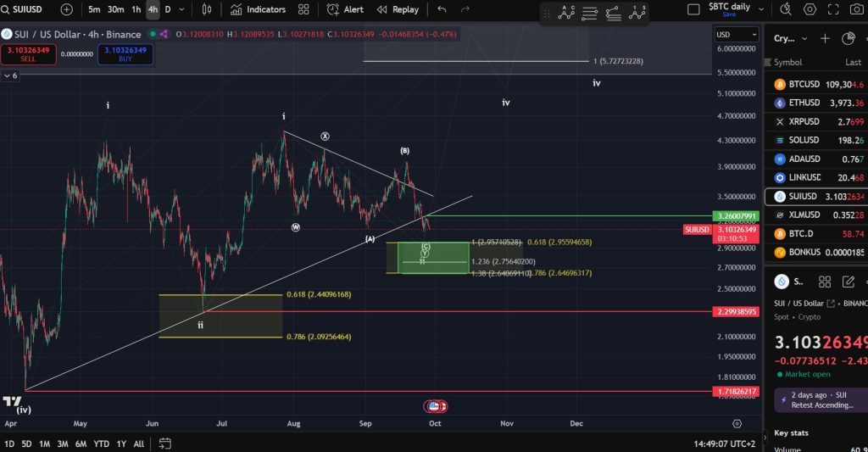Collapse the indicator legend showing 6
868x452 pixels.
pyautogui.click(x=10, y=75)
